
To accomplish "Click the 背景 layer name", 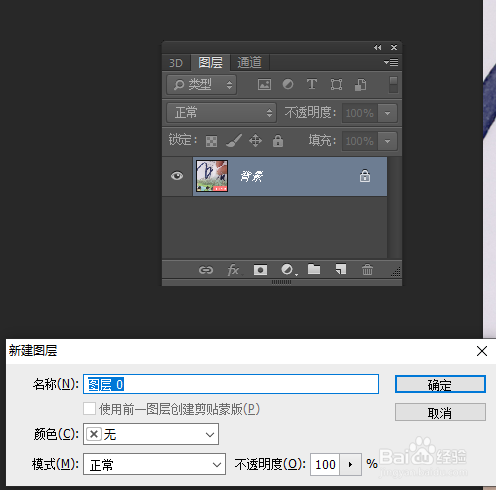I will pyautogui.click(x=252, y=176).
